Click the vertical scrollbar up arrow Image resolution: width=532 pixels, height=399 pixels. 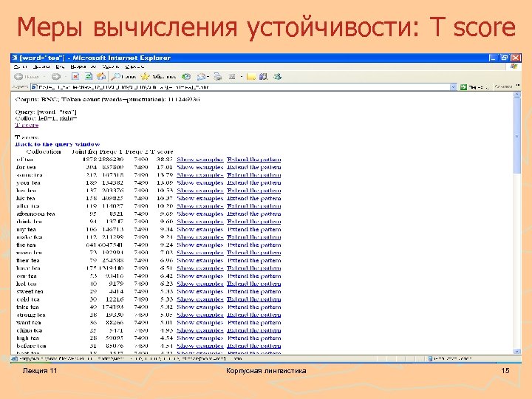point(516,95)
